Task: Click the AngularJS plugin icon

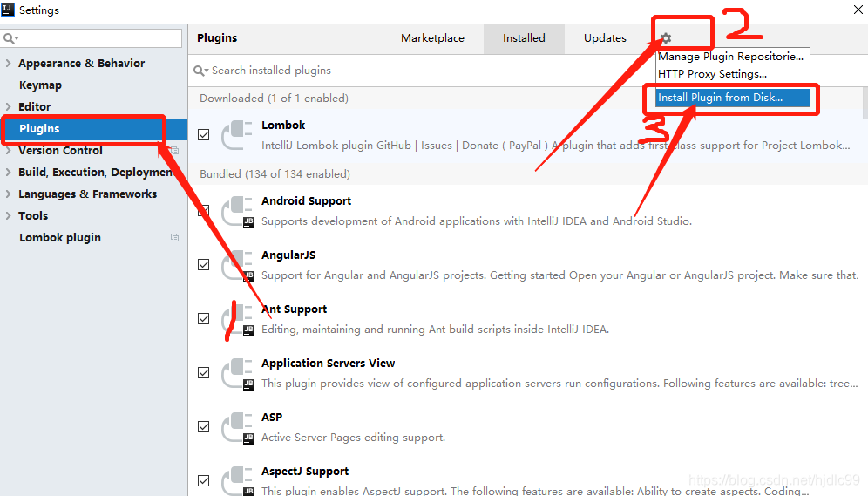Action: [x=238, y=266]
